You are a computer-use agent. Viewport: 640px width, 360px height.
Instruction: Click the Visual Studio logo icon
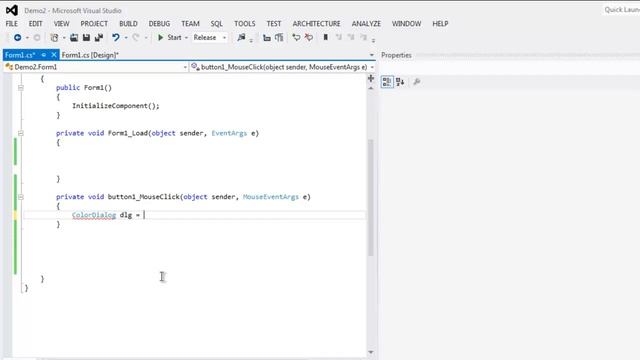click(x=11, y=10)
